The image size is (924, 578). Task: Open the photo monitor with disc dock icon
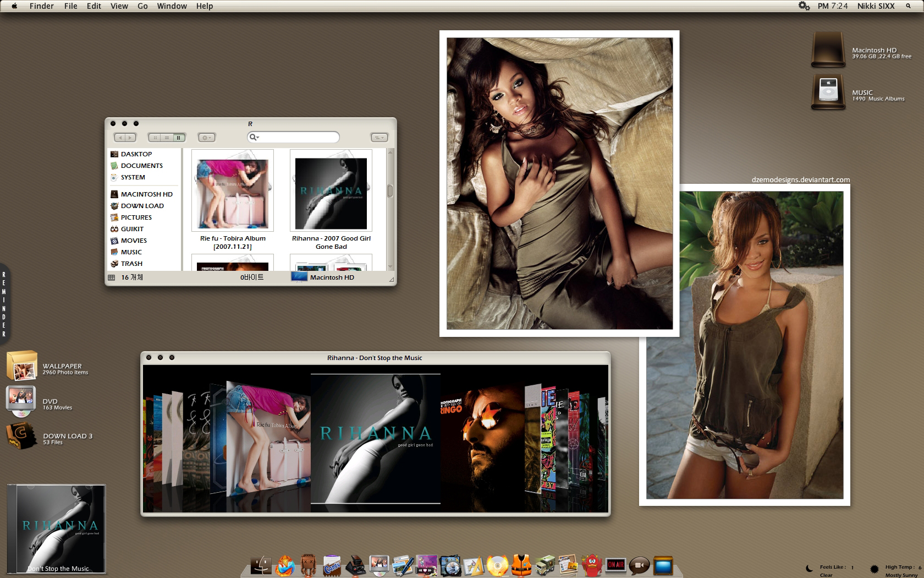click(x=380, y=565)
